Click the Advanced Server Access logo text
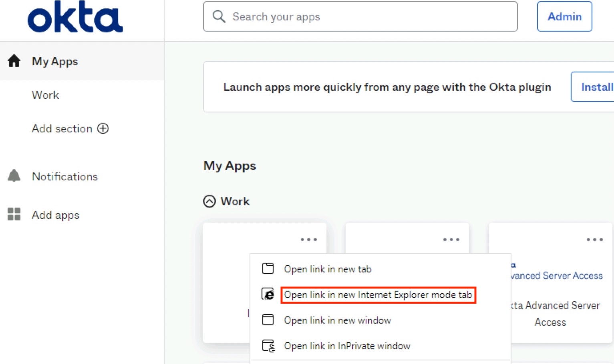Viewport: 614px width, 364px height. (557, 276)
